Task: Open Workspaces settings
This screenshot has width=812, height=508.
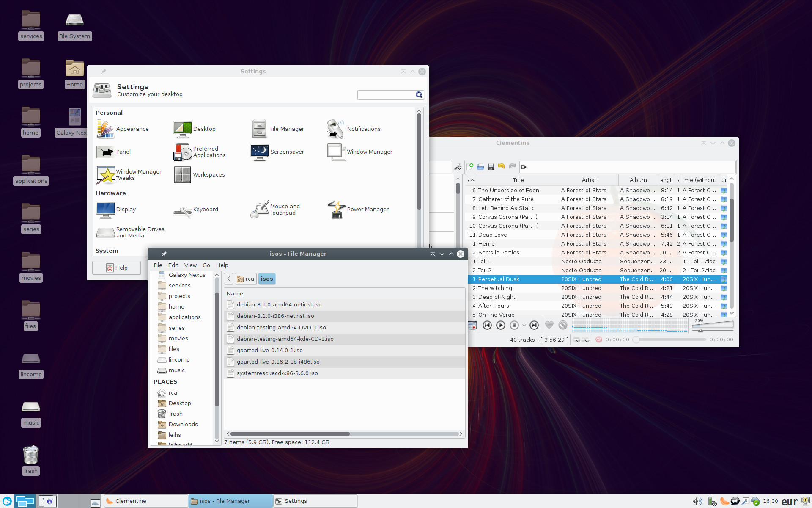Action: point(199,175)
